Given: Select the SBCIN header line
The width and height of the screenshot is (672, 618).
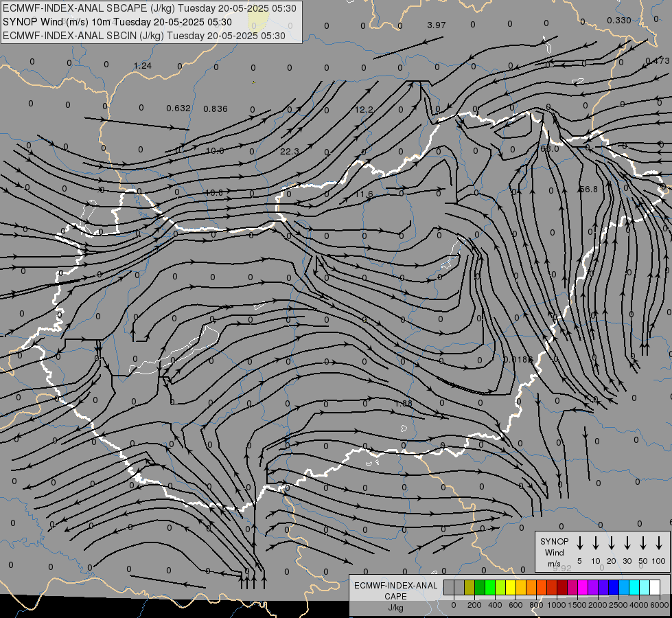Looking at the screenshot, I should tap(144, 36).
